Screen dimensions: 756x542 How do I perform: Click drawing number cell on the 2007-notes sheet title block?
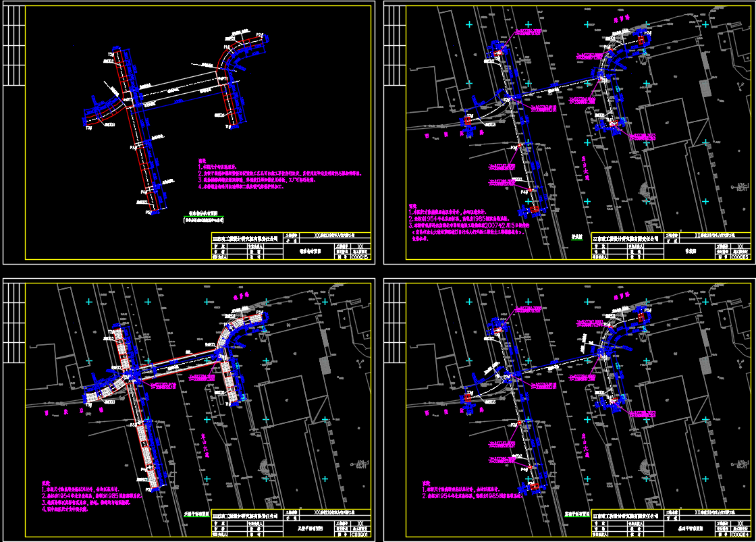741,257
